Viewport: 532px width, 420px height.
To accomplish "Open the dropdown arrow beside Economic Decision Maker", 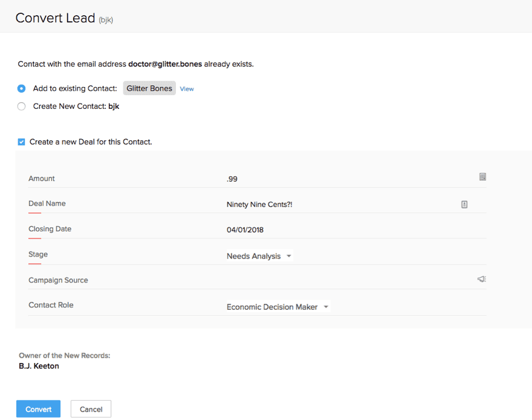I will (326, 307).
